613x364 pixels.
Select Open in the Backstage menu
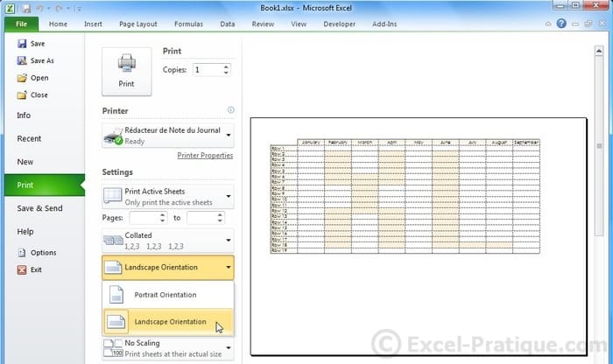33,78
